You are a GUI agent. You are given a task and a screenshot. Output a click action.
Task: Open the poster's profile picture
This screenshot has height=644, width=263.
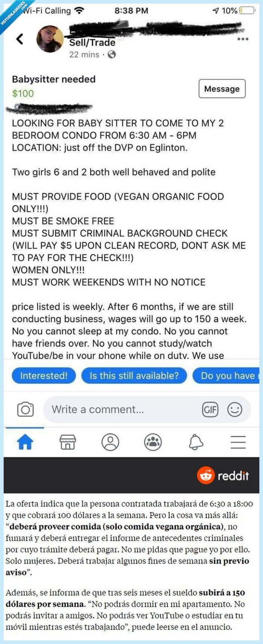point(50,39)
